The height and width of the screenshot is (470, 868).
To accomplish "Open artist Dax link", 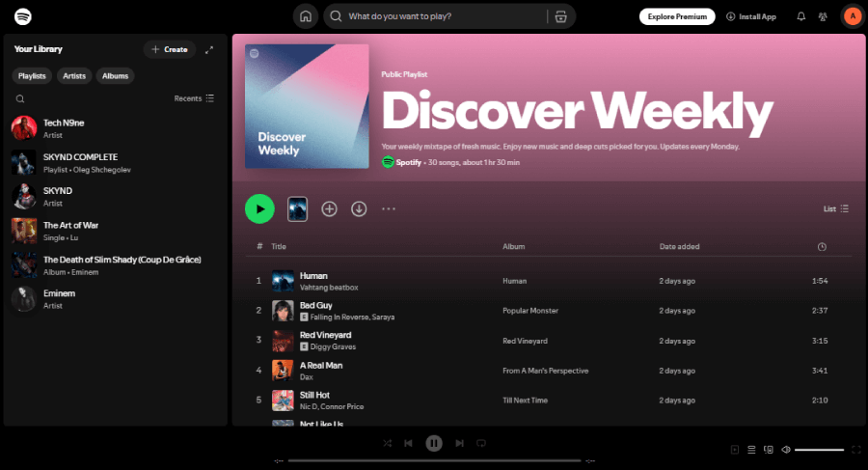I will [x=306, y=377].
